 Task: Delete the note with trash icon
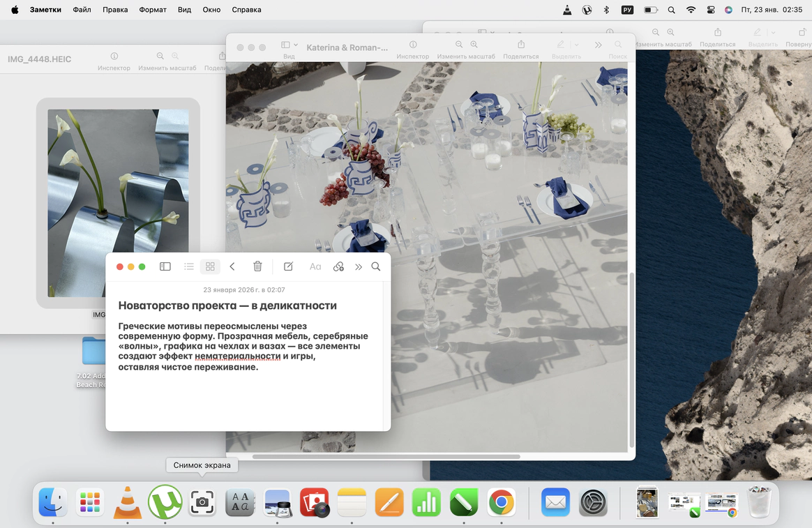(257, 266)
